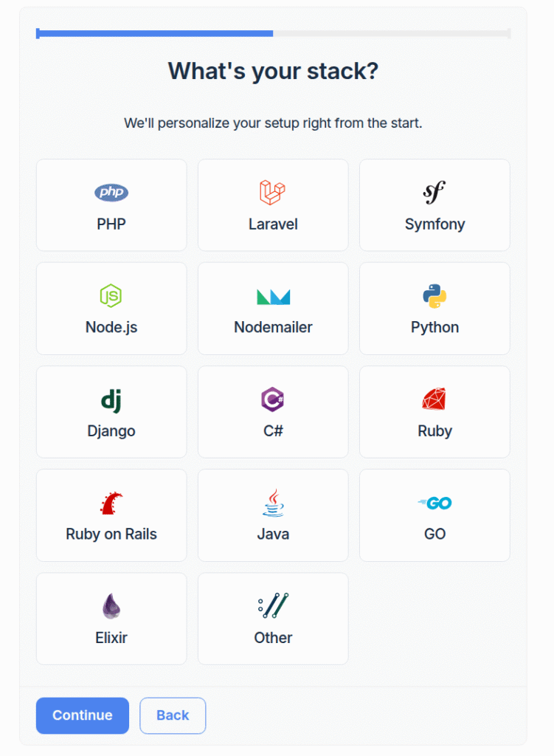
Task: Choose the Symfony icon
Action: tap(434, 192)
